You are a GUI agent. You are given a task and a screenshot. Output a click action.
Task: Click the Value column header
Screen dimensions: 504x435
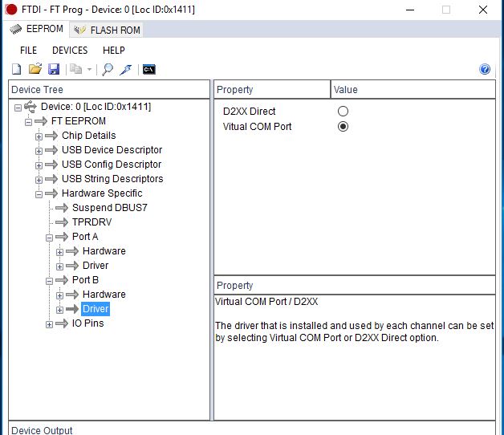(413, 89)
